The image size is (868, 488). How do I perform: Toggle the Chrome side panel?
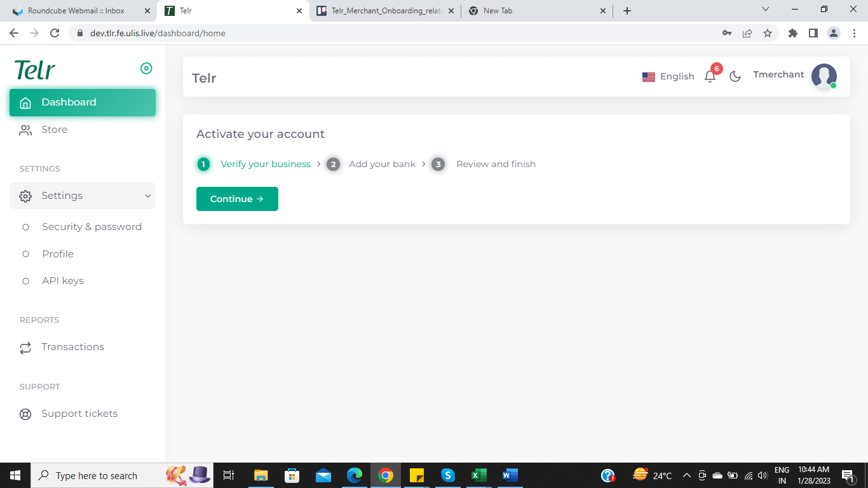click(x=813, y=33)
